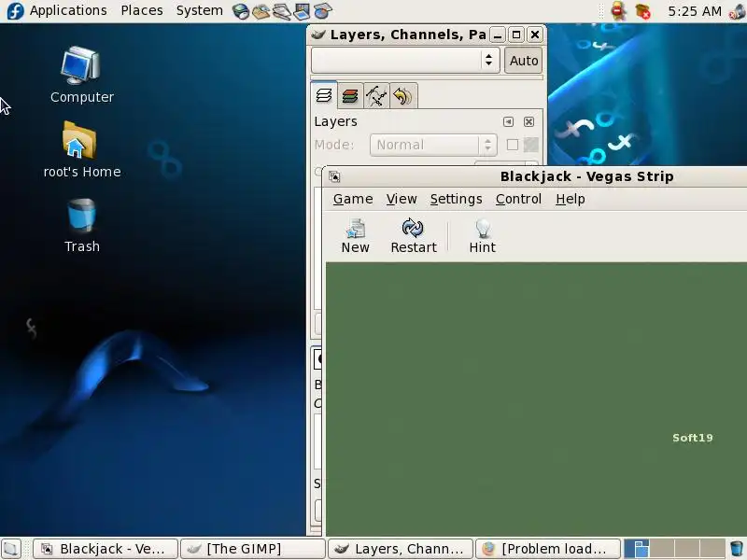The height and width of the screenshot is (560, 747).
Task: Switch to the Channels tab in GIMP dock
Action: [350, 96]
